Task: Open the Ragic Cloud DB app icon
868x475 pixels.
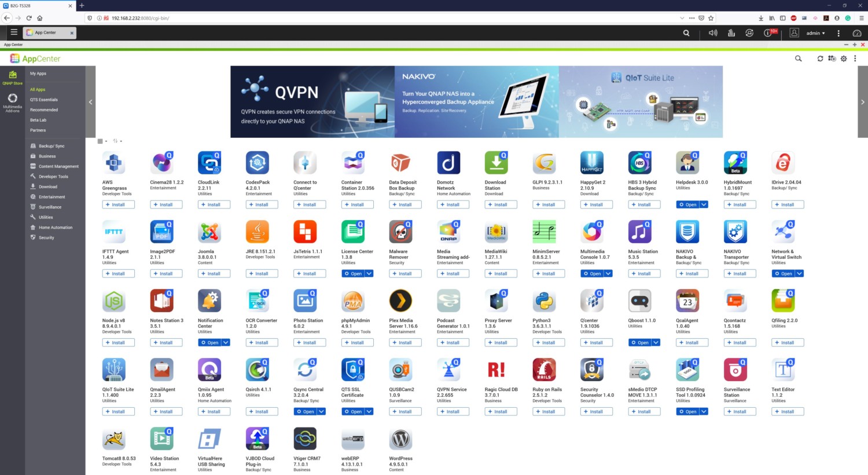Action: click(x=496, y=370)
